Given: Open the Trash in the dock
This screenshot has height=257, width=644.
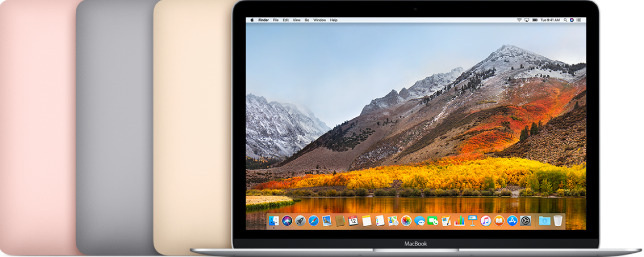Looking at the screenshot, I should click(558, 221).
